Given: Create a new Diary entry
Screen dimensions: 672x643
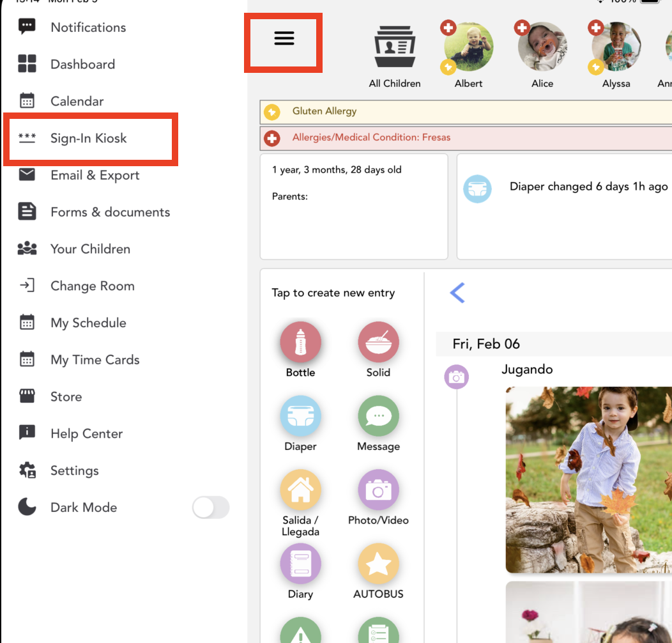Looking at the screenshot, I should pyautogui.click(x=300, y=564).
